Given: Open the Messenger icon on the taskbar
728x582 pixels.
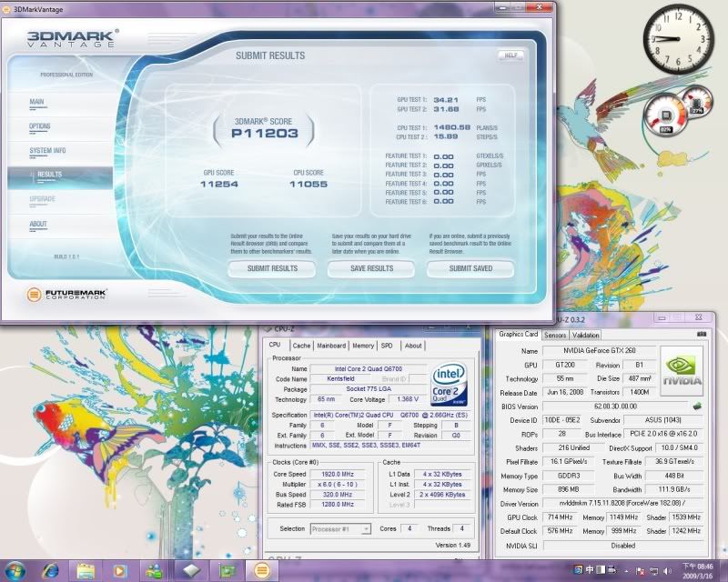Looking at the screenshot, I should (154, 570).
